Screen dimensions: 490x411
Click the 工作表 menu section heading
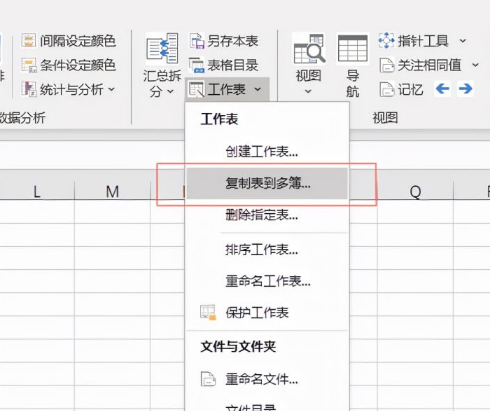pos(219,119)
